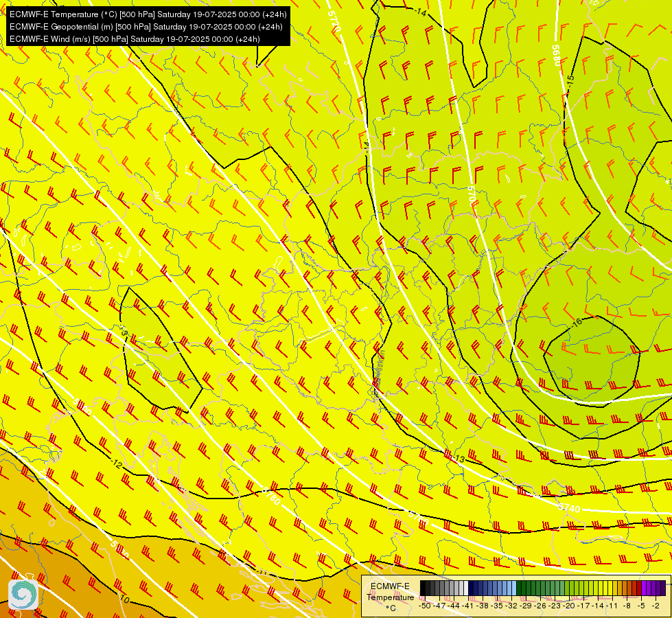Viewport: 672px width, 618px height.
Task: Click the -17 legend tick label
Action: pos(585,606)
